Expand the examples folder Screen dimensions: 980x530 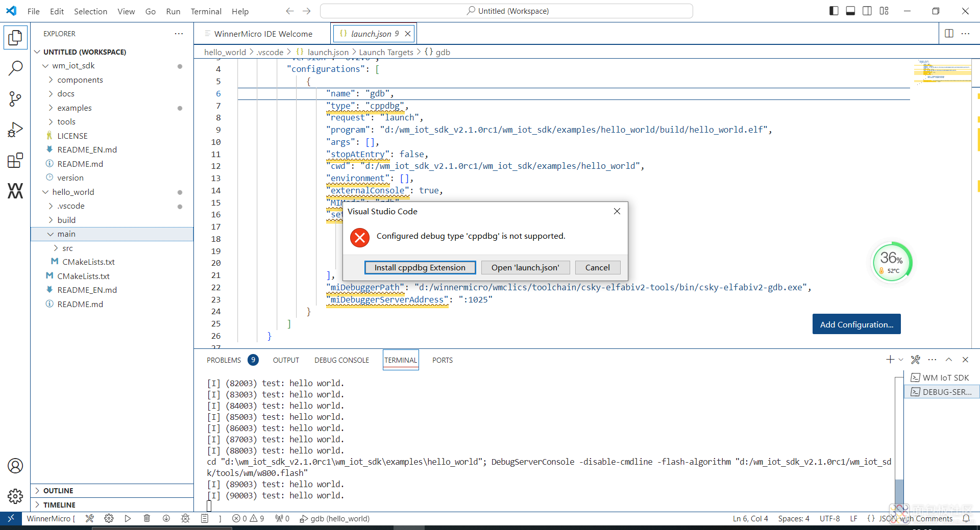[x=112, y=108]
